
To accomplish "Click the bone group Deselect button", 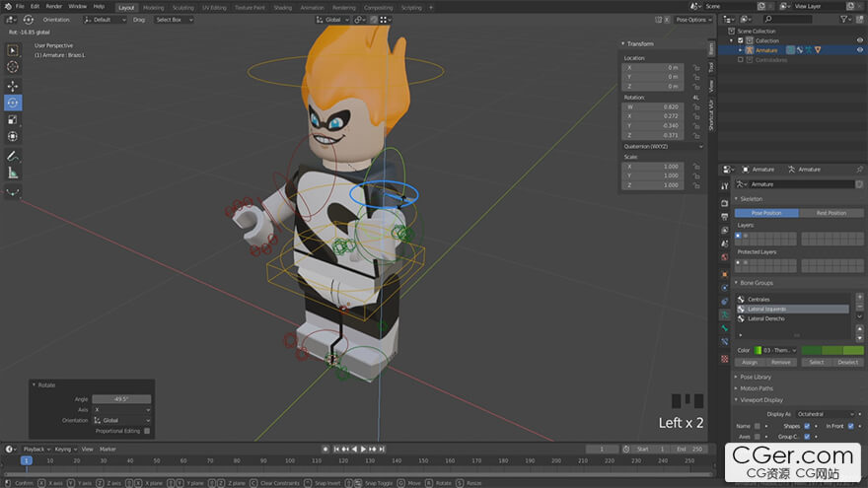I will pyautogui.click(x=848, y=363).
